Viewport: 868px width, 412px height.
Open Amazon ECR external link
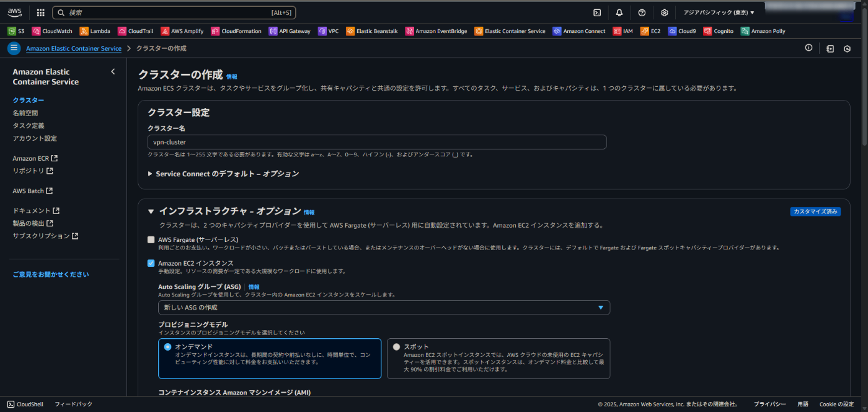coord(35,158)
